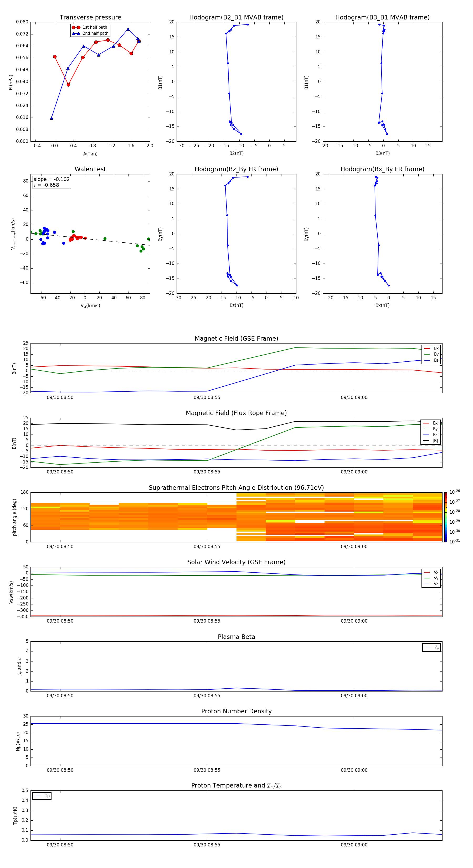Click the 'Magnetic Field (GSE Frame)' title
473x868 pixels.
coord(236,339)
